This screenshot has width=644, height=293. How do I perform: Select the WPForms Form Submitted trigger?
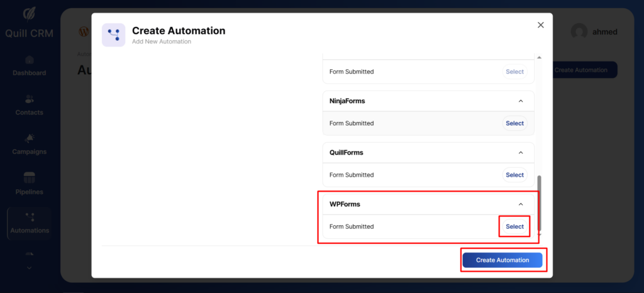514,226
